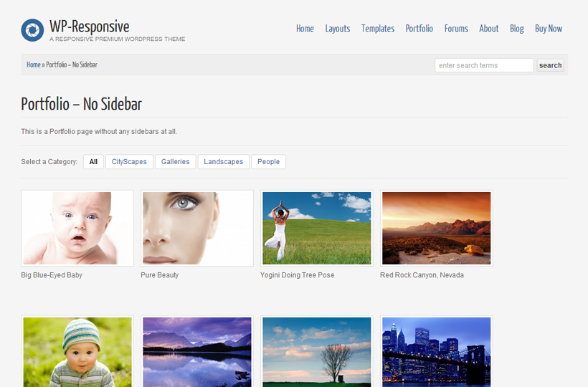Filter portfolio by People
This screenshot has height=387, width=588.
(268, 161)
